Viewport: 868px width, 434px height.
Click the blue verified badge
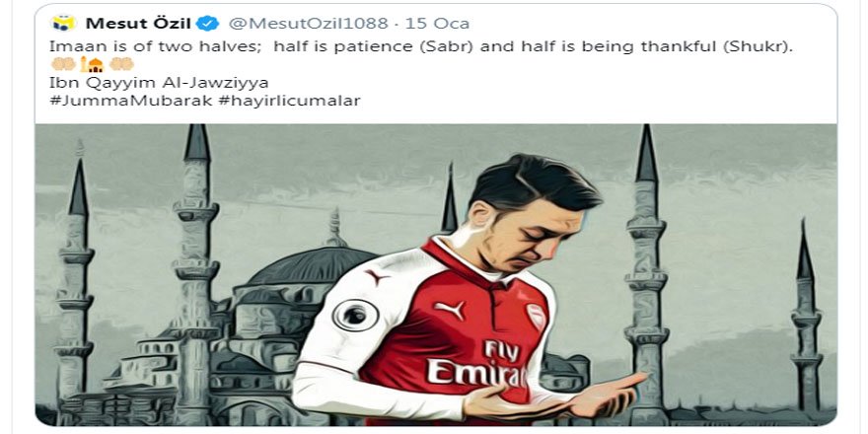[x=208, y=23]
